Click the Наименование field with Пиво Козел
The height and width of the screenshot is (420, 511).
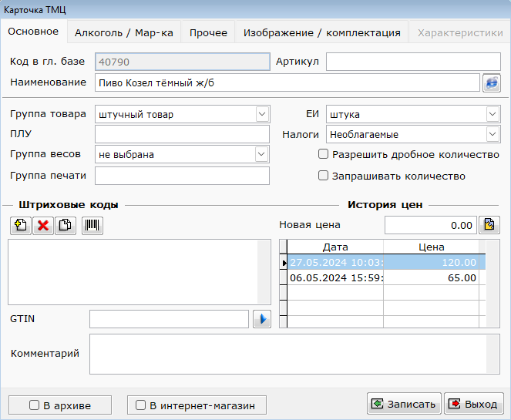coord(287,82)
